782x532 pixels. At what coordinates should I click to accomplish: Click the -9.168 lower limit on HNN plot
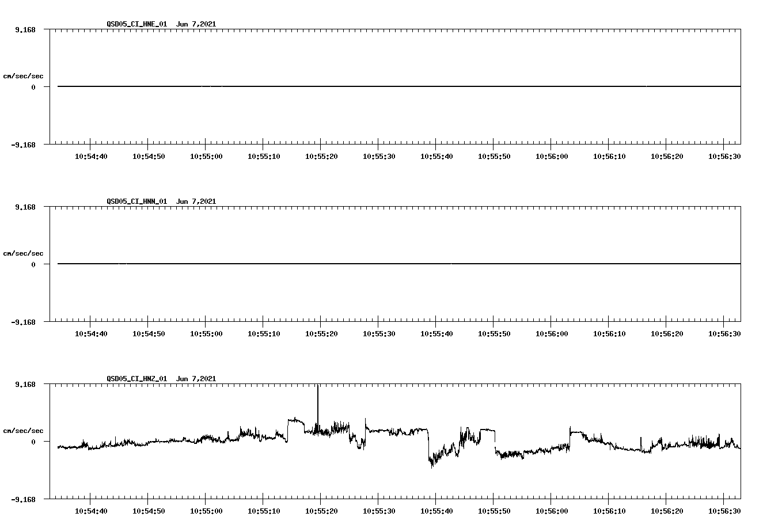tap(24, 322)
